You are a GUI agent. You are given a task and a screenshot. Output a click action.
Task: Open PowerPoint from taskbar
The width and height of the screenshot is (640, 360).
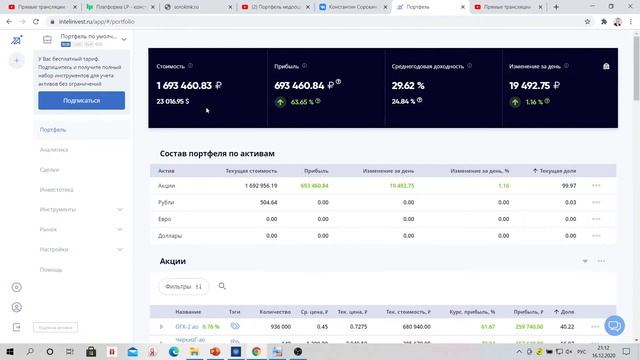pyautogui.click(x=215, y=351)
